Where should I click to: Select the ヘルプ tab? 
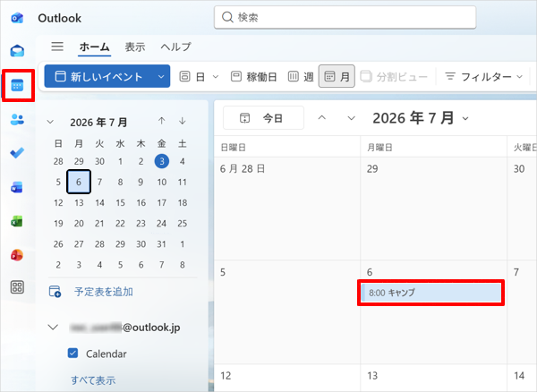[x=176, y=47]
